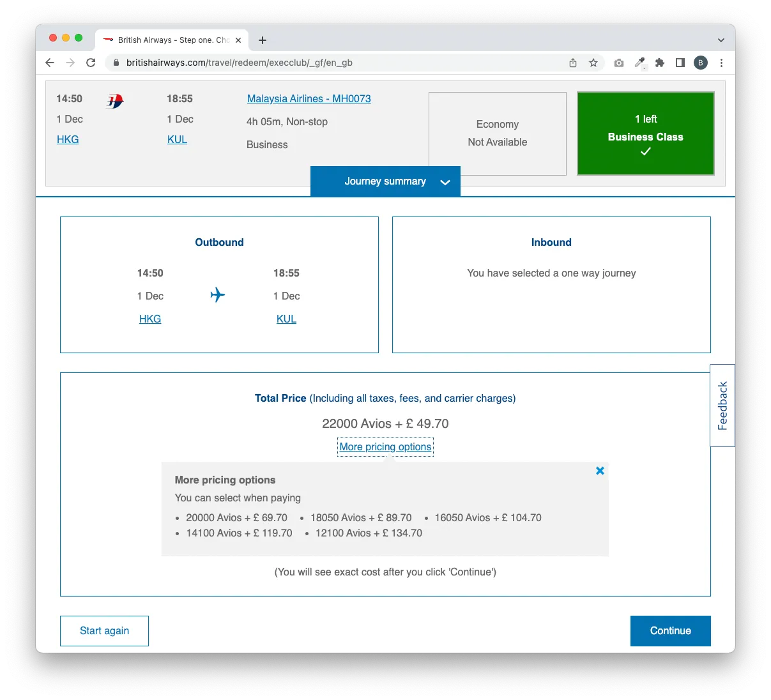Open the extensions puzzle icon
Viewport: 771px width, 700px height.
(660, 63)
